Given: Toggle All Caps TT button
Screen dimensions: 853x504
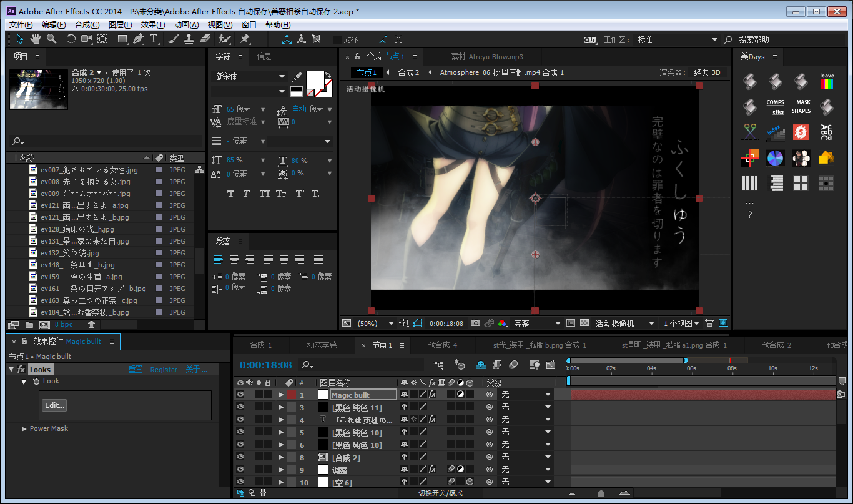Looking at the screenshot, I should tap(265, 194).
